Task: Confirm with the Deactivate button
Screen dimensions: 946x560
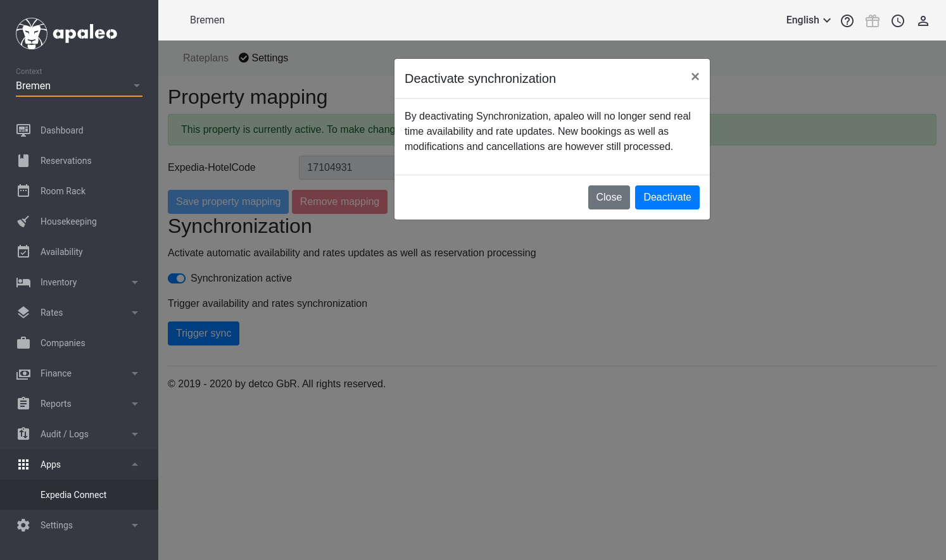Action: pos(667,197)
